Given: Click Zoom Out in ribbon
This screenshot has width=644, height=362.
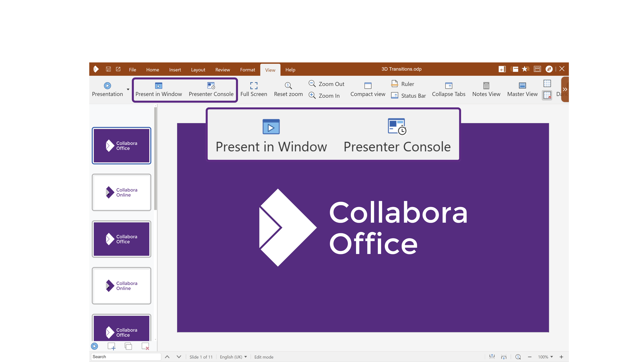Looking at the screenshot, I should pyautogui.click(x=327, y=84).
